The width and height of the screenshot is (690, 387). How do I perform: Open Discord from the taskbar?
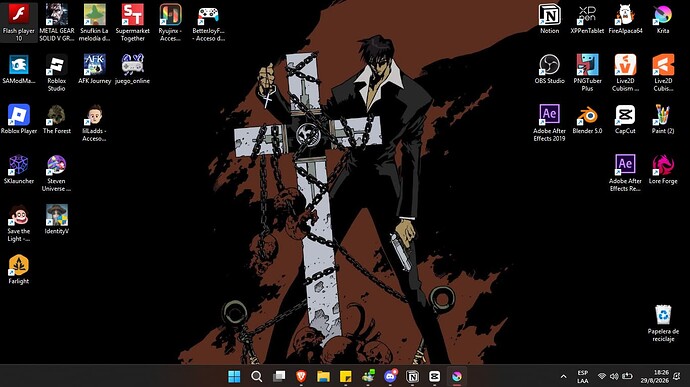point(390,376)
